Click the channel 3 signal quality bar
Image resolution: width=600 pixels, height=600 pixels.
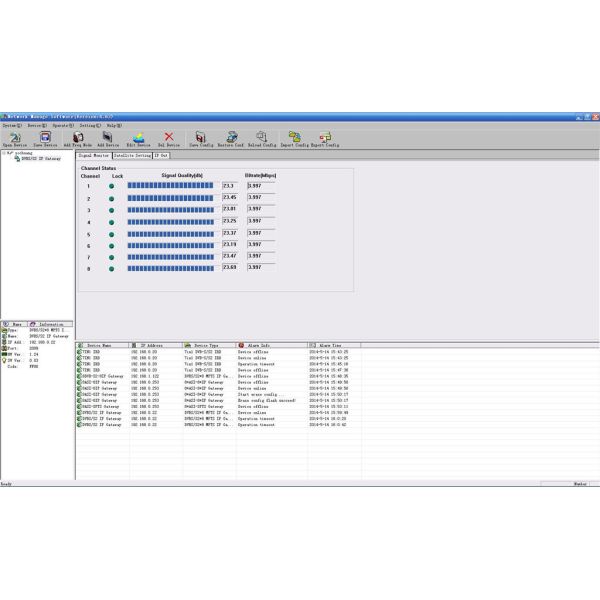[x=170, y=209]
